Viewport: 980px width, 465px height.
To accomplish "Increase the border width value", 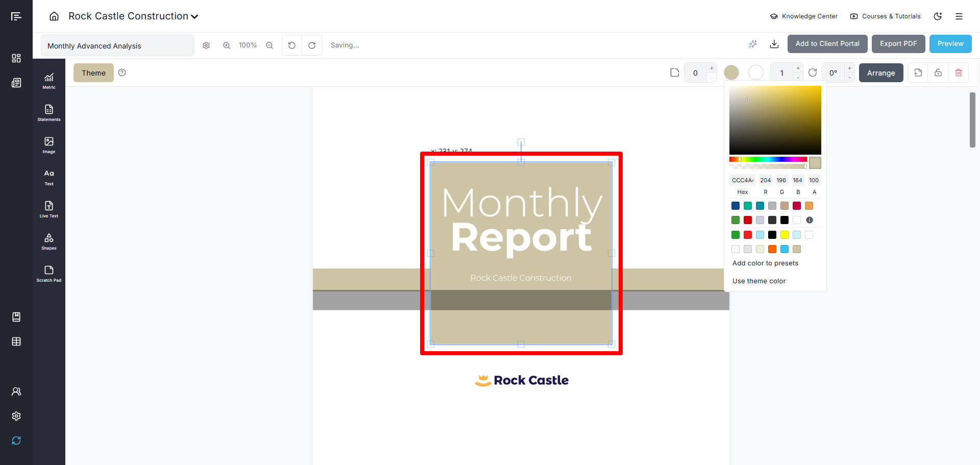I will point(798,68).
